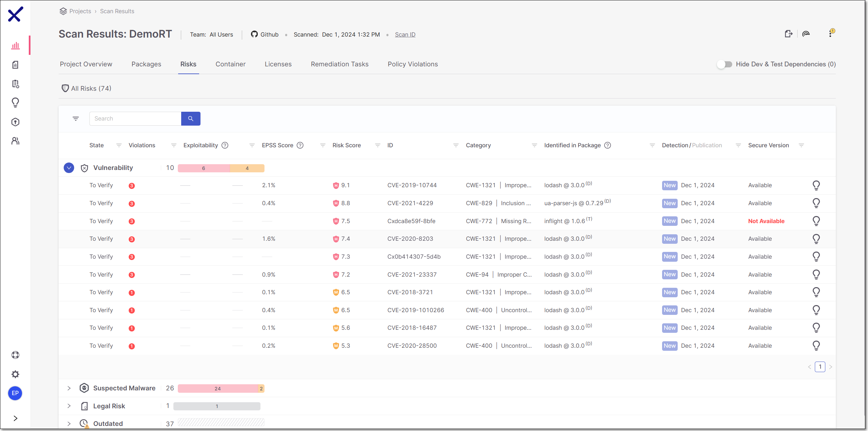Image resolution: width=868 pixels, height=431 pixels.
Task: Switch to the Packages tab
Action: [x=146, y=64]
